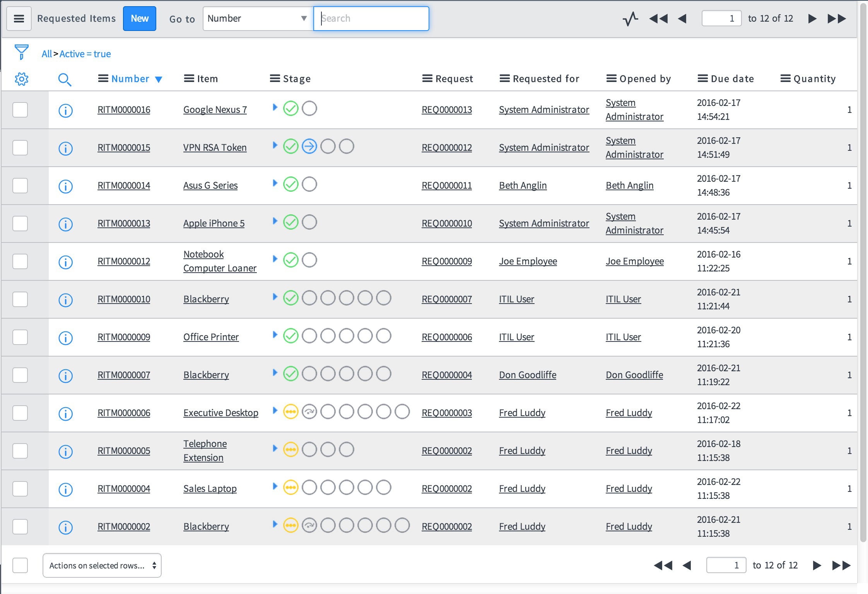Image resolution: width=868 pixels, height=594 pixels.
Task: Go to previous page using top left arrow
Action: (682, 19)
